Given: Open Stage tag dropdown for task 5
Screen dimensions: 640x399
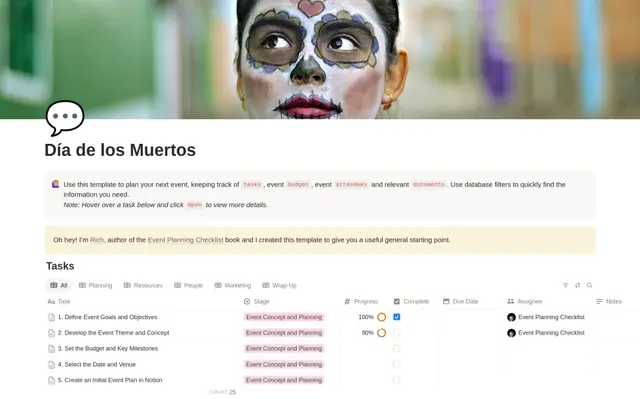Looking at the screenshot, I should click(x=284, y=380).
